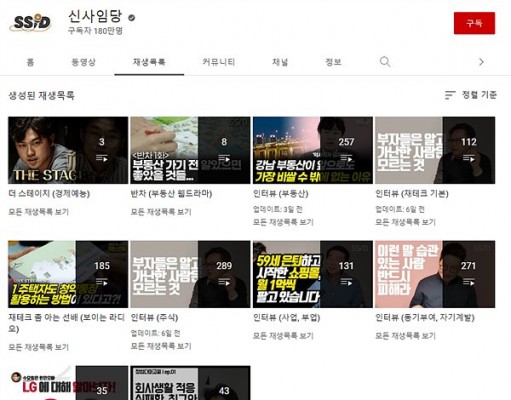The width and height of the screenshot is (511, 400).
Task: Open the 홈 tab
Action: click(x=30, y=62)
